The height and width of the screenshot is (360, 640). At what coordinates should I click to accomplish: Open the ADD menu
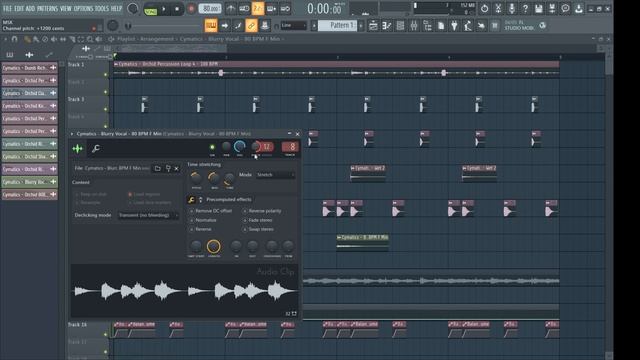(30, 9)
